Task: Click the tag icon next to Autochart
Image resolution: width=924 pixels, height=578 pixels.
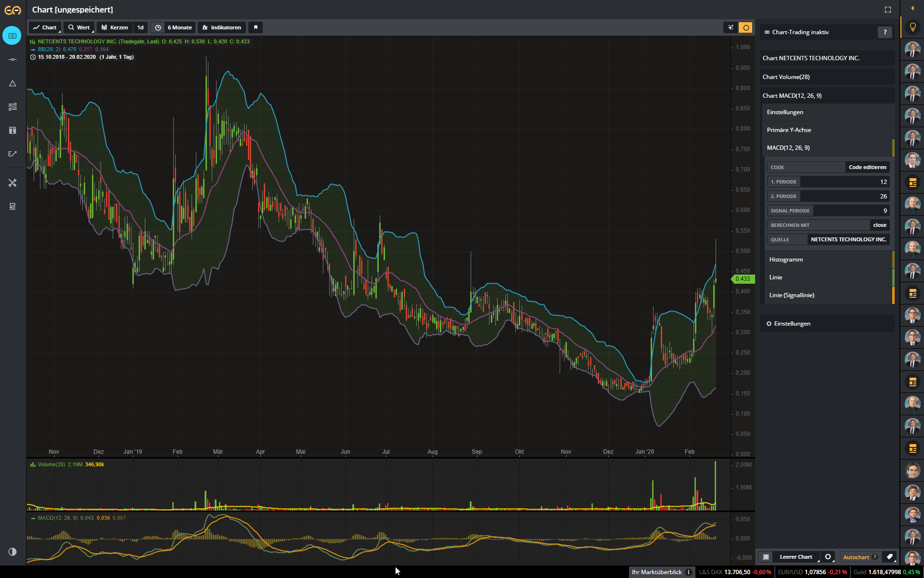Action: click(889, 557)
